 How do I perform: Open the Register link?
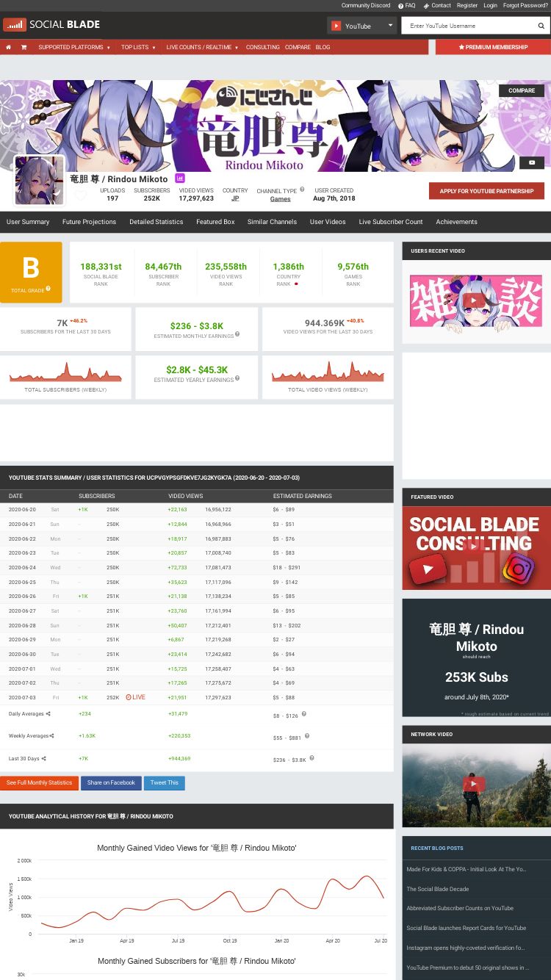click(467, 5)
